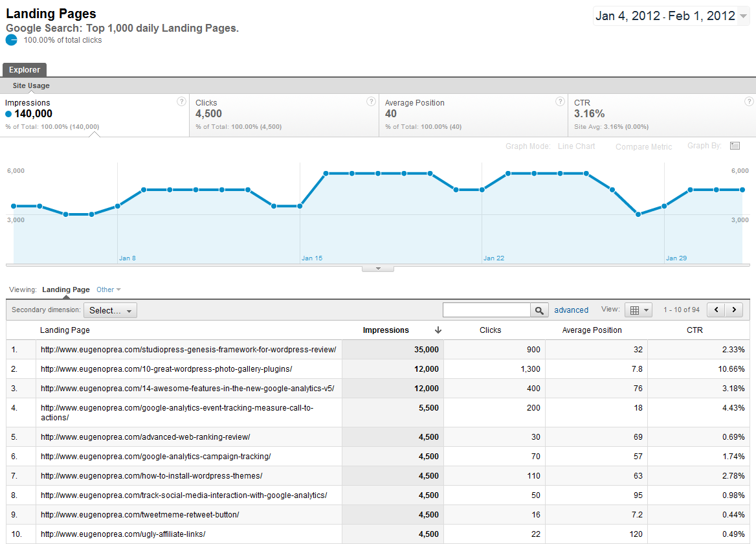Expand the Other viewing dropdown

108,289
